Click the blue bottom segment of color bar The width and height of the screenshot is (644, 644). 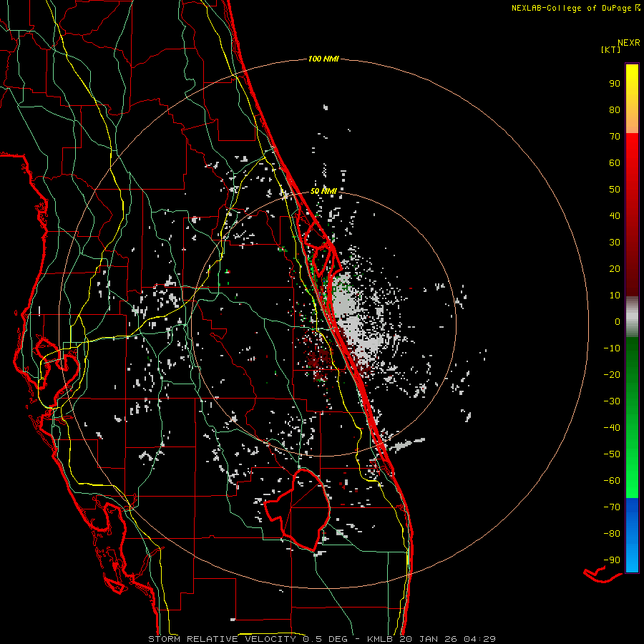click(632, 535)
